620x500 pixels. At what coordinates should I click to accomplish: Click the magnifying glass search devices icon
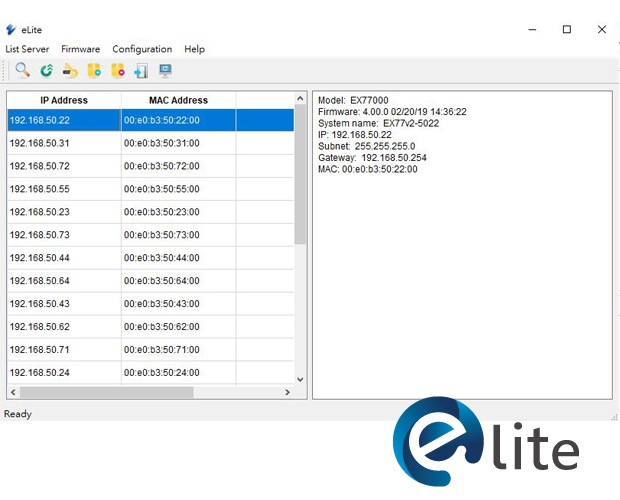click(23, 70)
